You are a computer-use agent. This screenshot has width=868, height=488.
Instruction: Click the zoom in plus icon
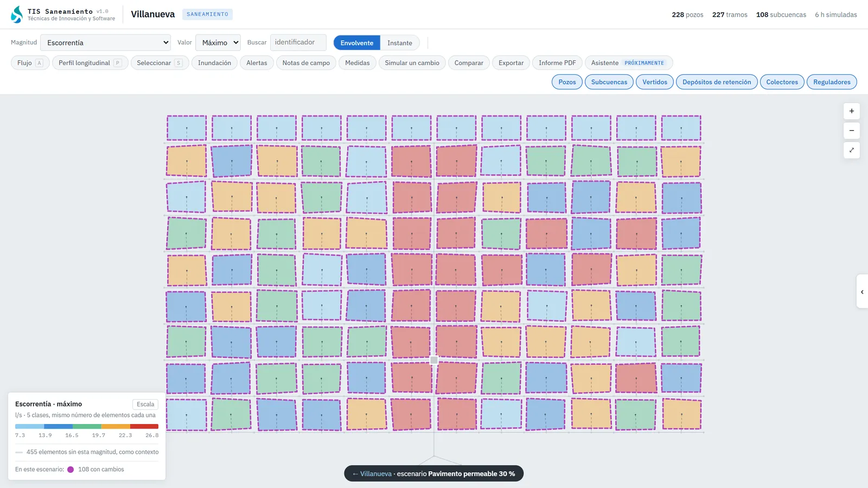(x=852, y=111)
